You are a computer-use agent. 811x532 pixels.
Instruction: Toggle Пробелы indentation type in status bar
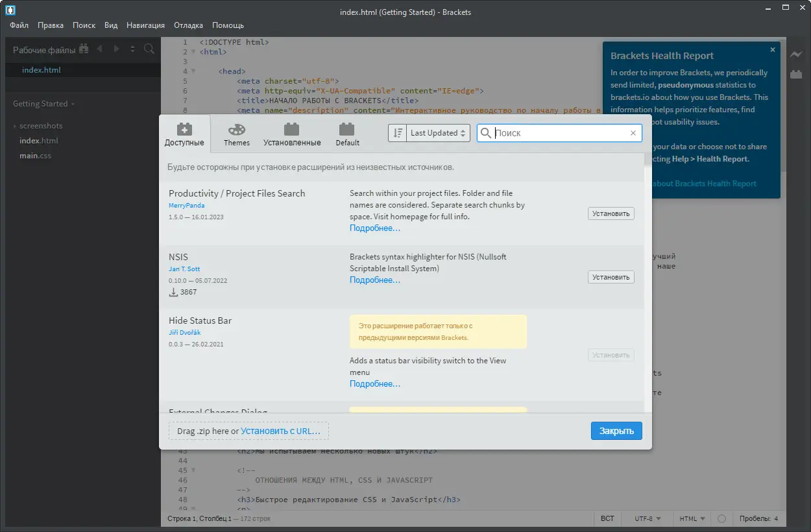click(753, 519)
